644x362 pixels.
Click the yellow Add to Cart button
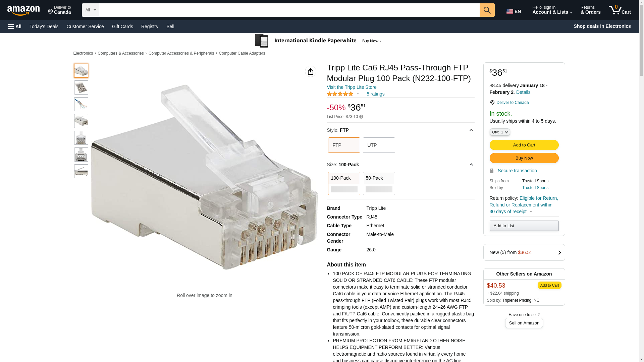pos(524,145)
